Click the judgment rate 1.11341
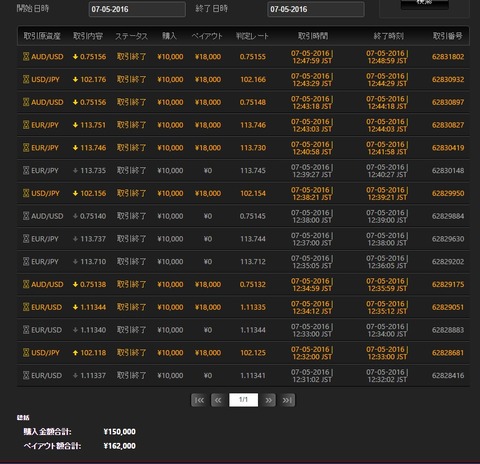 pos(253,376)
